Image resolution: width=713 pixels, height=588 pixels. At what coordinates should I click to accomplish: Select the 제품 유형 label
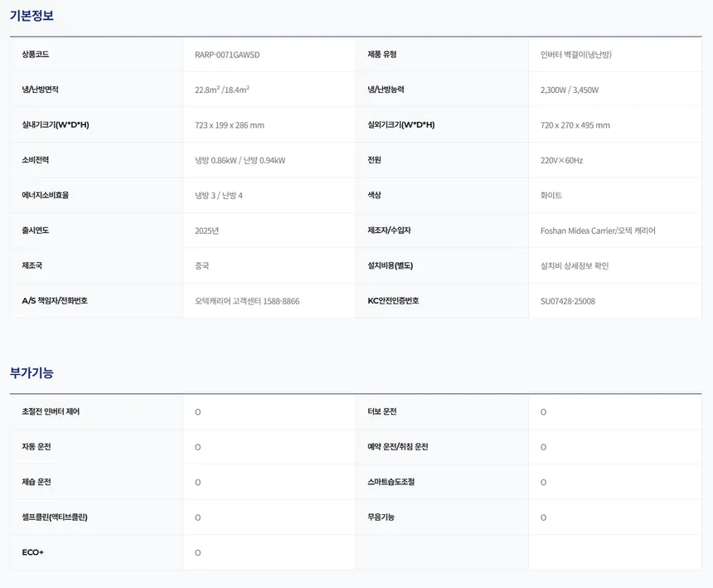coord(382,54)
